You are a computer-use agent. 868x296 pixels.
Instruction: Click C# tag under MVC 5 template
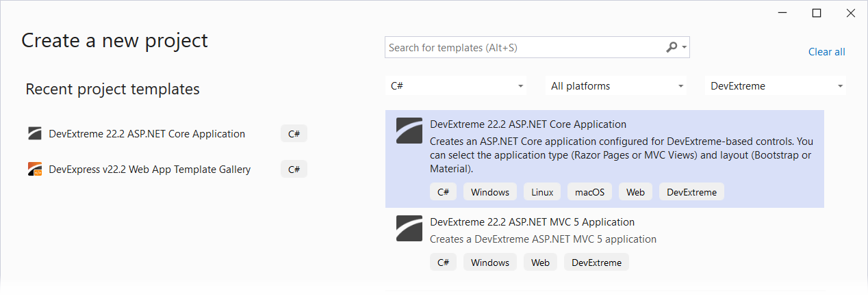[x=443, y=263]
